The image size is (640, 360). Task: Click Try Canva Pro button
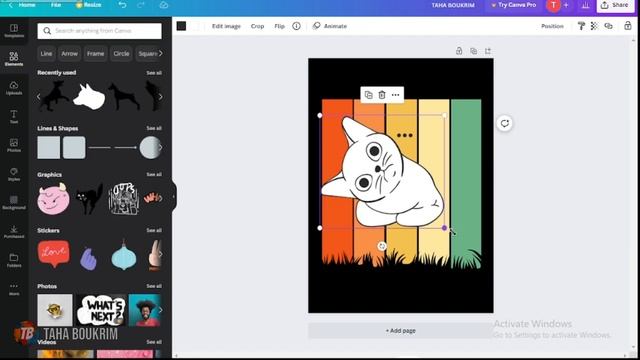point(513,5)
